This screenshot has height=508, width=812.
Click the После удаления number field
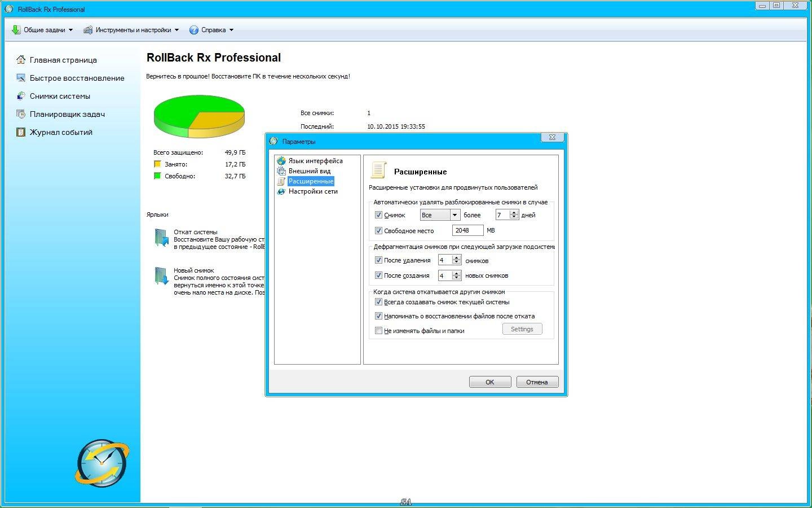pyautogui.click(x=445, y=260)
